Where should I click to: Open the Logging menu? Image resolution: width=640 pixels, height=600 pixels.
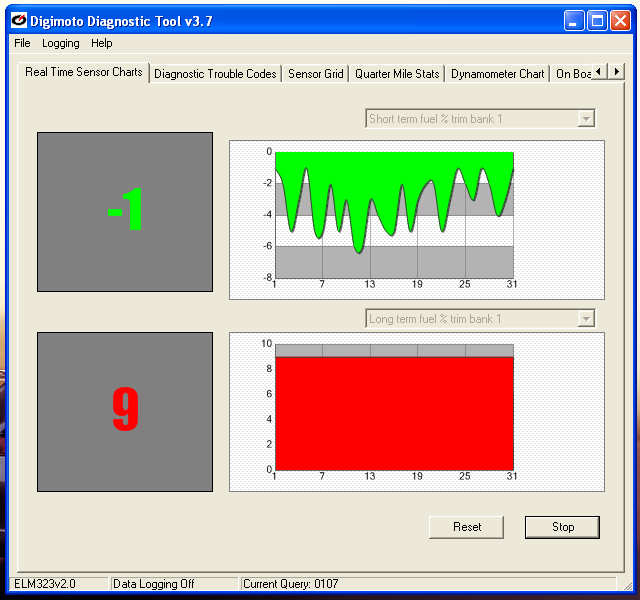click(x=61, y=43)
